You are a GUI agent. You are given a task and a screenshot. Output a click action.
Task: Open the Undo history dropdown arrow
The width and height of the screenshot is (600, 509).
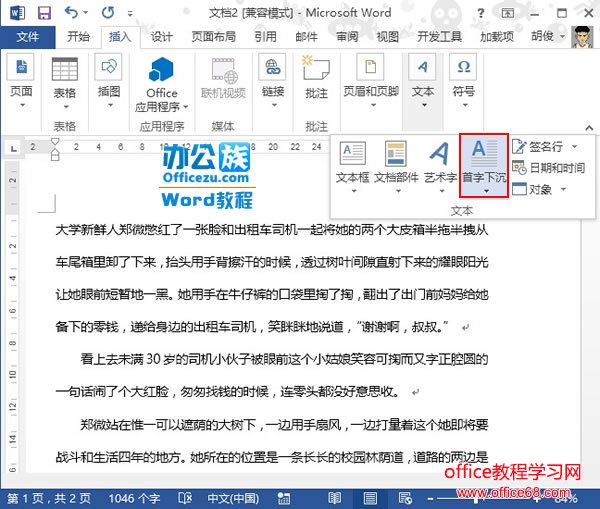pos(86,13)
